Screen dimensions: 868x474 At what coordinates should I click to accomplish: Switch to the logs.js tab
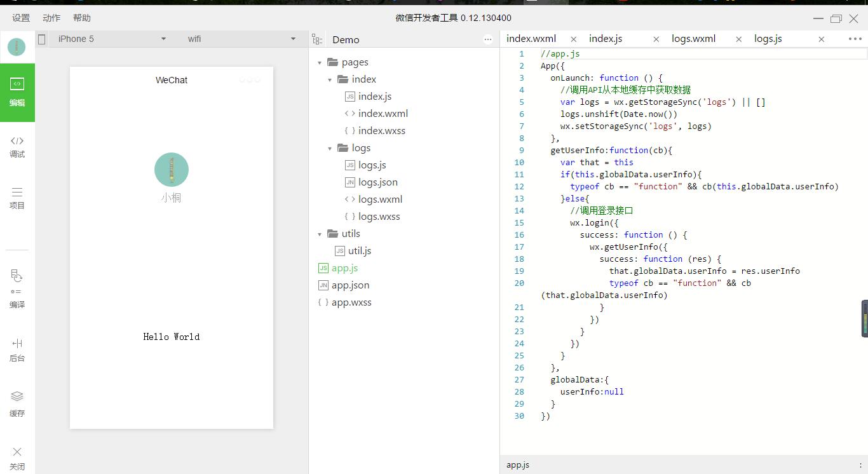point(768,39)
